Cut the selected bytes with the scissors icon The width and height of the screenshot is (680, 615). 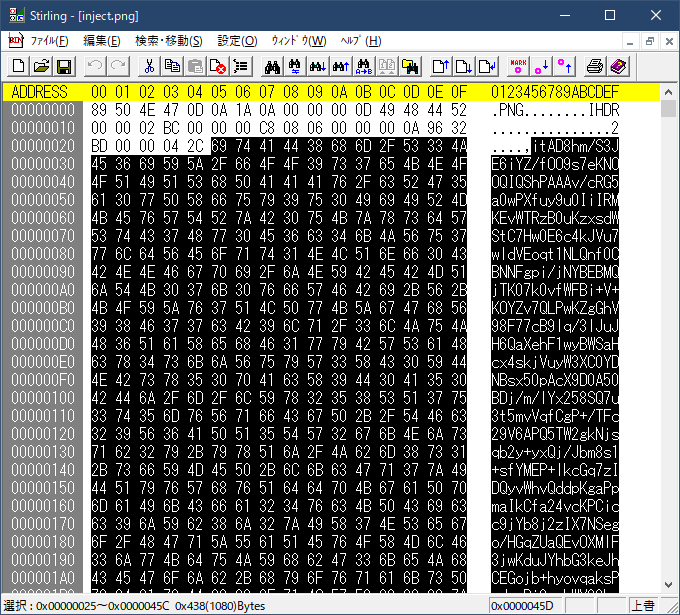click(149, 66)
